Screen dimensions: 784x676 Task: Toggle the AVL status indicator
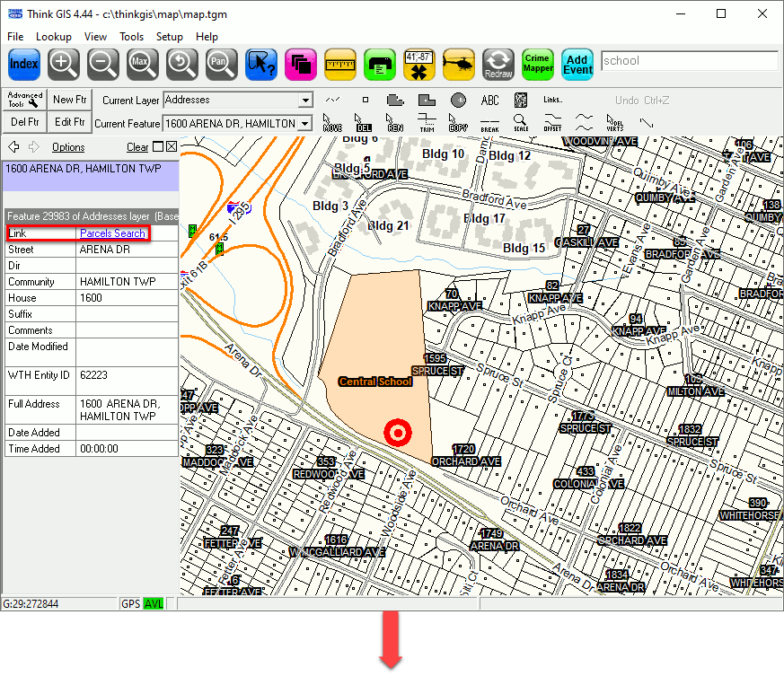pos(154,604)
